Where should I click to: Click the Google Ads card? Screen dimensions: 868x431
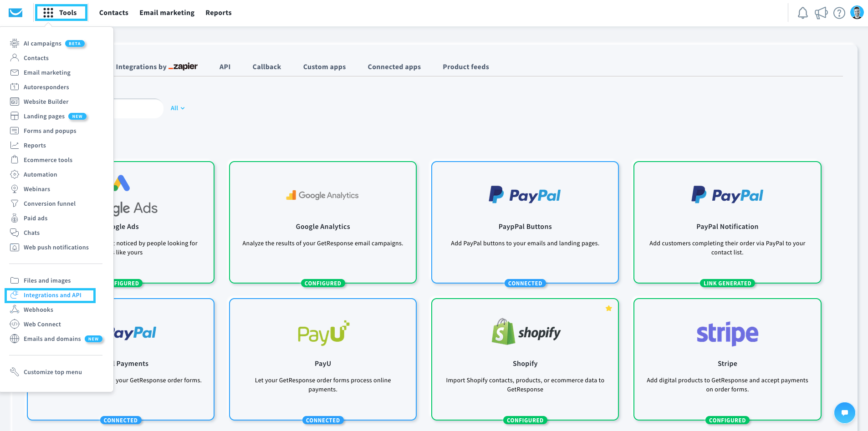tap(163, 222)
